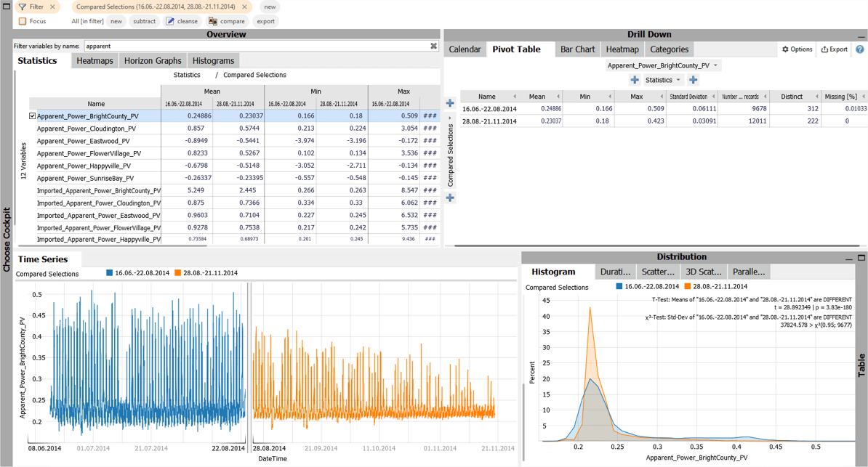Click sort arrow on Distinct column
Screen dimensions: 868x467
pyautogui.click(x=816, y=97)
